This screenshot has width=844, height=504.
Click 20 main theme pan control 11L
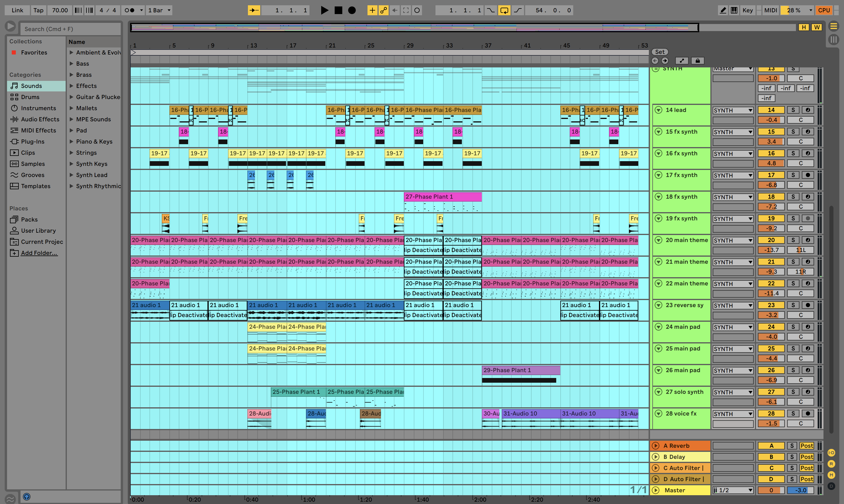click(x=801, y=250)
